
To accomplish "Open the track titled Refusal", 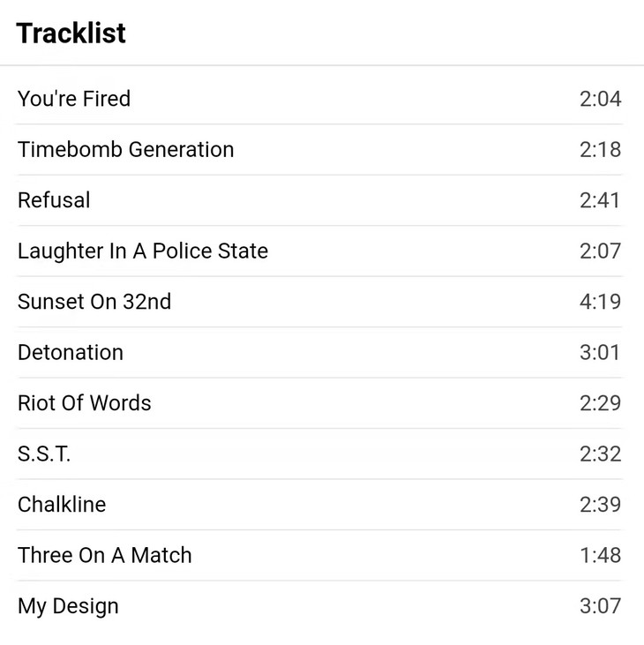I will (54, 200).
